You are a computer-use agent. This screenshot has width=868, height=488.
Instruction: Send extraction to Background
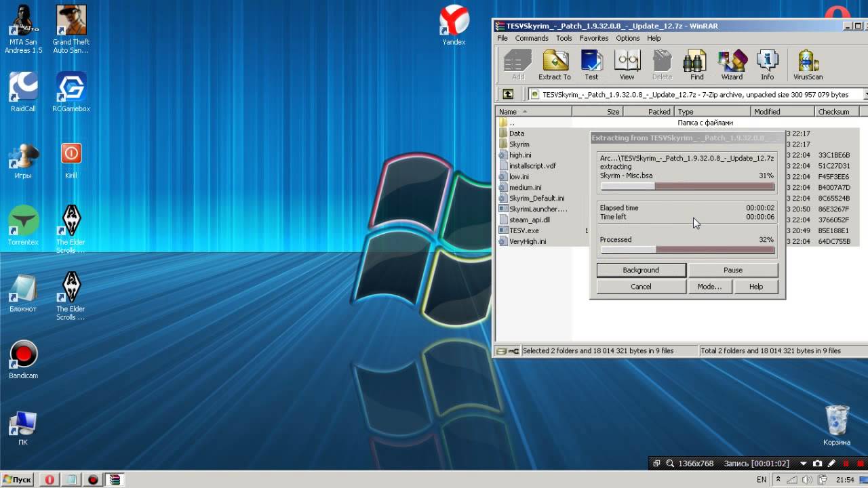641,270
